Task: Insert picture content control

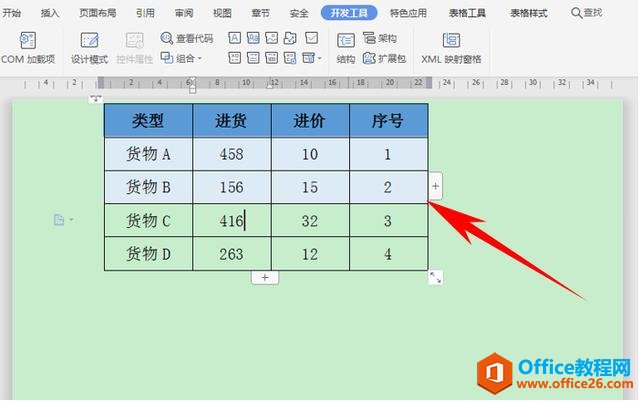Action: pos(271,38)
